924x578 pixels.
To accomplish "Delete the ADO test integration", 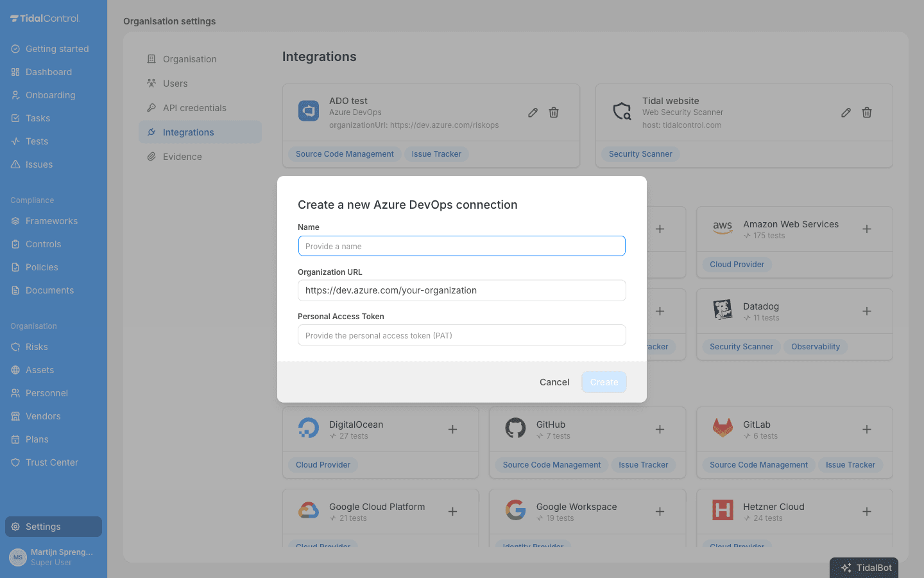I will [x=554, y=112].
